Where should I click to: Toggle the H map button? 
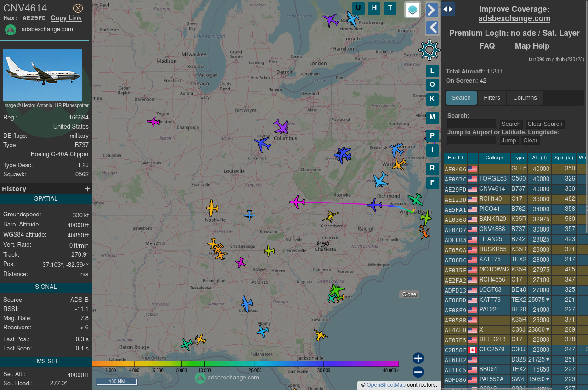coord(374,8)
